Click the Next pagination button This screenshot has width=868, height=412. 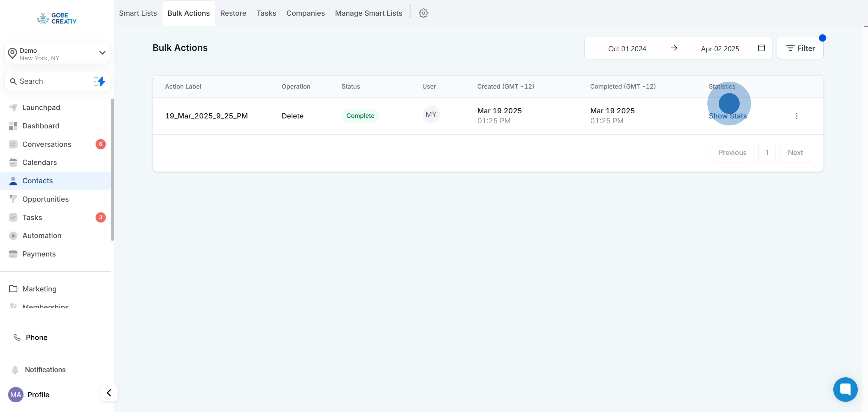[x=795, y=152]
